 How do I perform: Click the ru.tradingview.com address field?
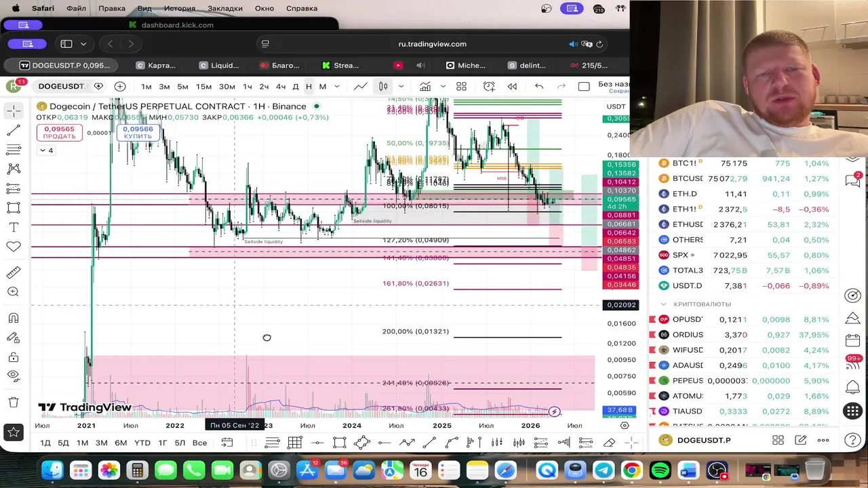coord(432,44)
